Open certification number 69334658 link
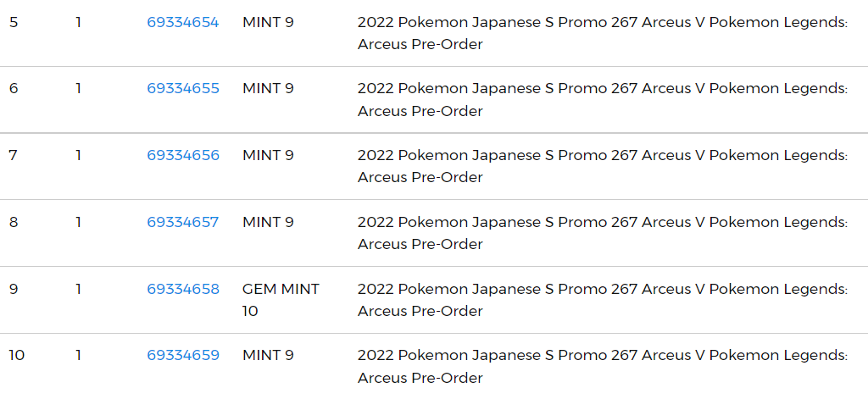868x399 pixels. (183, 289)
